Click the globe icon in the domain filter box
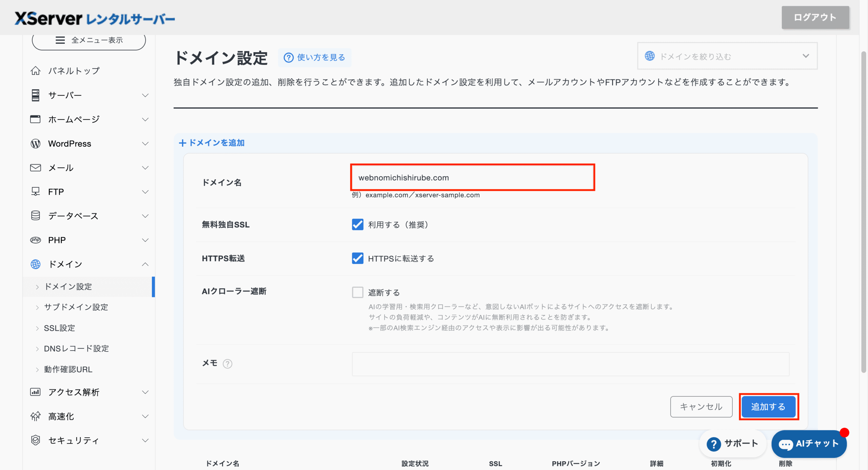 [x=650, y=56]
